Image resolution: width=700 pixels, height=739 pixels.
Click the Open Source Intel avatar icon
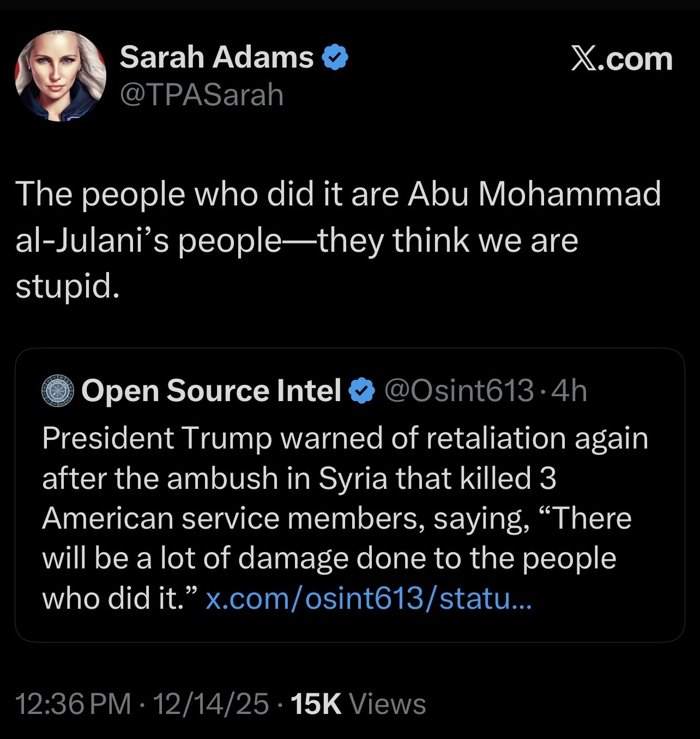57,391
